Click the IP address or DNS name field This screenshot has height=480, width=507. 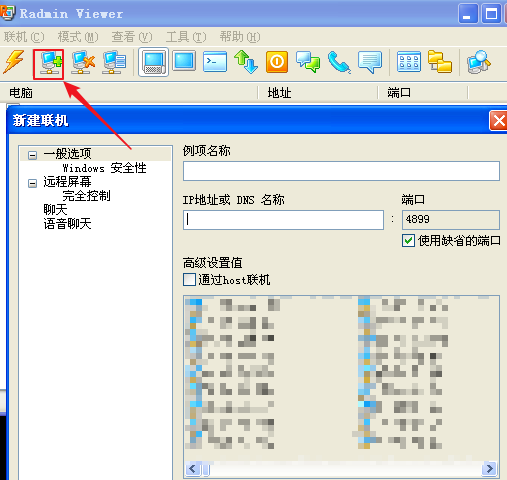[283, 220]
